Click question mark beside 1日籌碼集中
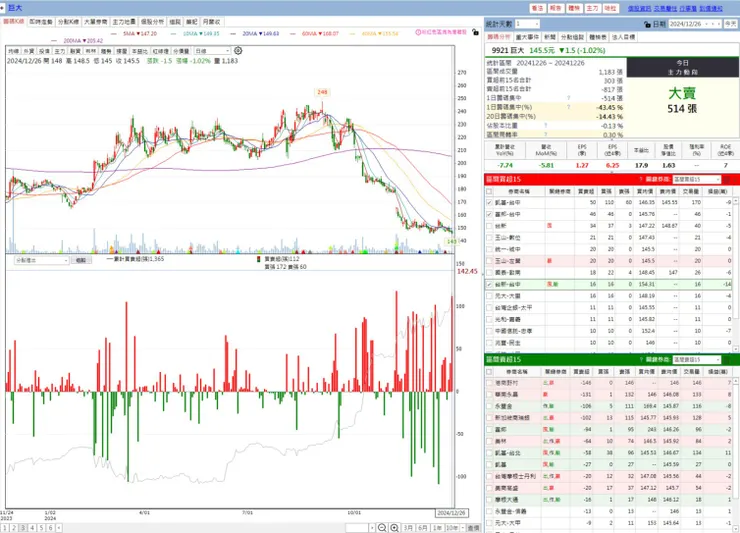The width and height of the screenshot is (740, 533). pos(568,98)
